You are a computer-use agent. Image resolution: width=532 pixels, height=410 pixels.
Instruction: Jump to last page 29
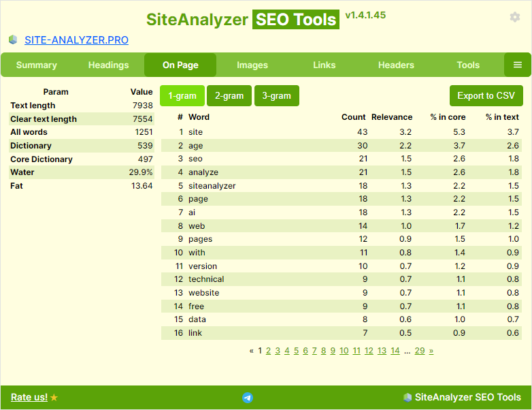coord(420,351)
